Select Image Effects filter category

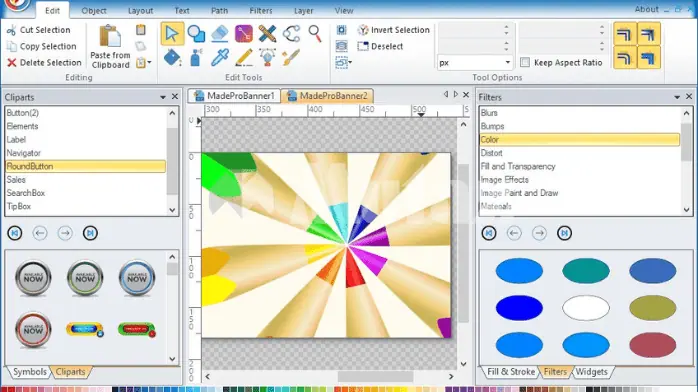[580, 180]
